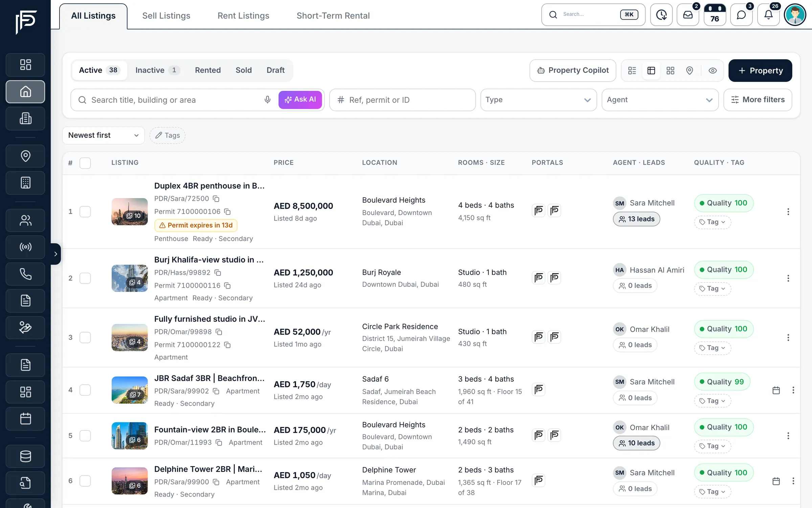
Task: Open Tag dropdown for Burj Khalifa-view studio
Action: (x=712, y=289)
